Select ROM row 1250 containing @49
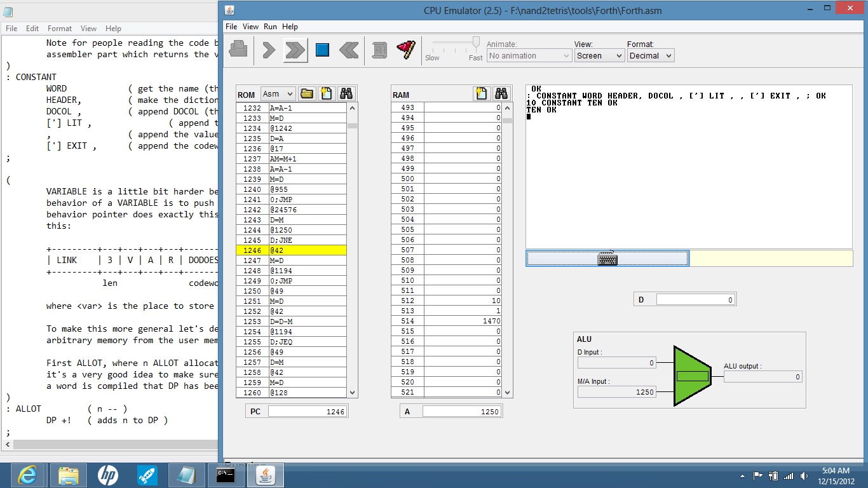Image resolution: width=868 pixels, height=488 pixels. 307,291
